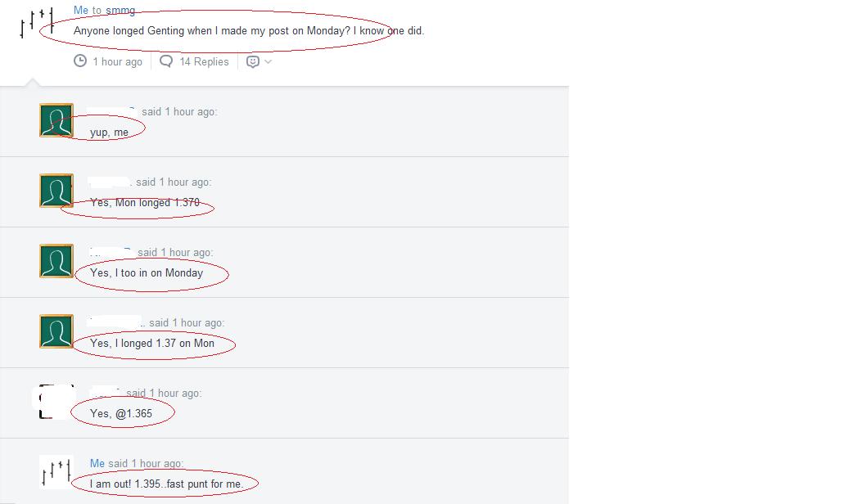Open the 14 Replies link
Viewport: 853px width, 504px height.
pyautogui.click(x=204, y=62)
